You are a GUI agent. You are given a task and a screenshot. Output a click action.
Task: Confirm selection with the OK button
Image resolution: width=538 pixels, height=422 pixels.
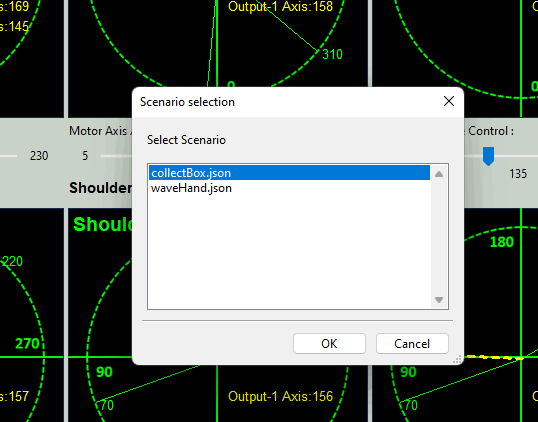(329, 343)
